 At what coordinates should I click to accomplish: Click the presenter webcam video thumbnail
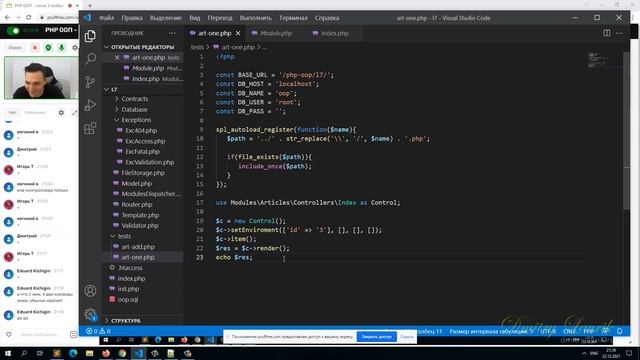pos(41,78)
